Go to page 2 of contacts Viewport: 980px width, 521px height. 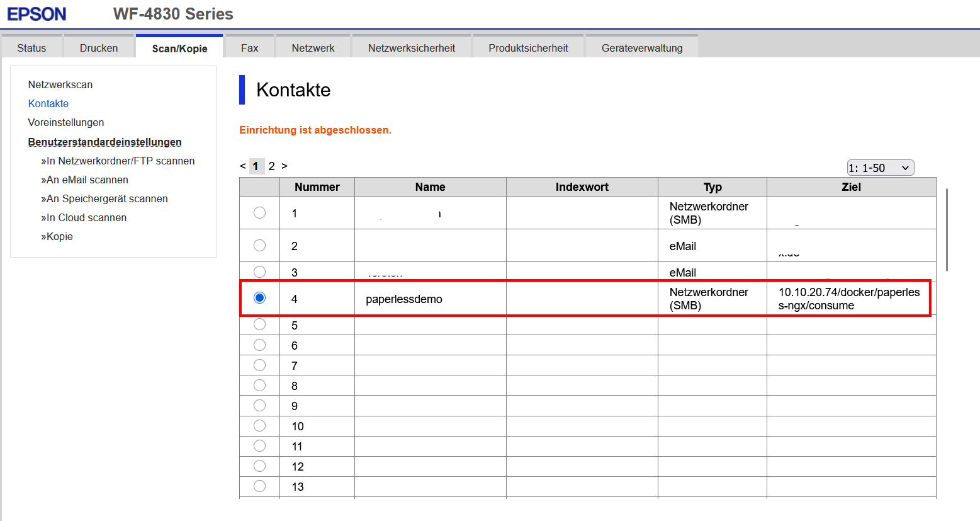(x=271, y=166)
